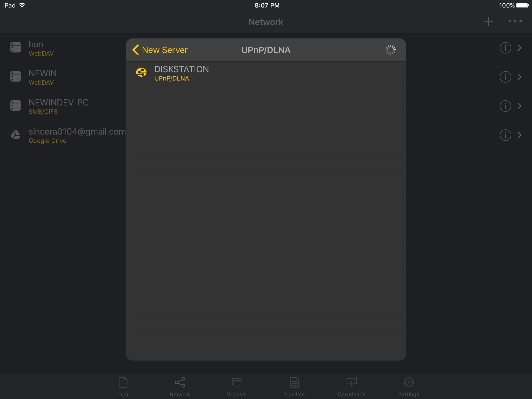Click the plus icon to add server
The image size is (532, 399).
click(x=488, y=21)
